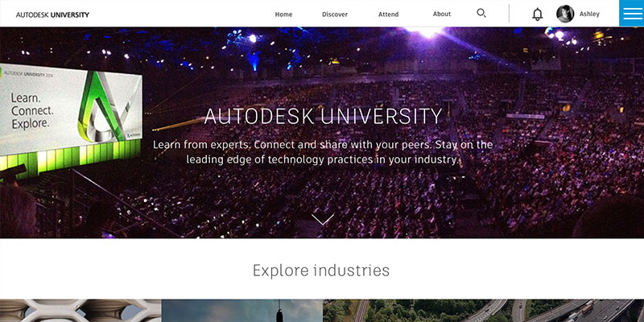Image resolution: width=644 pixels, height=322 pixels.
Task: Open the cloudy sky industry thumbnail
Action: pyautogui.click(x=242, y=311)
